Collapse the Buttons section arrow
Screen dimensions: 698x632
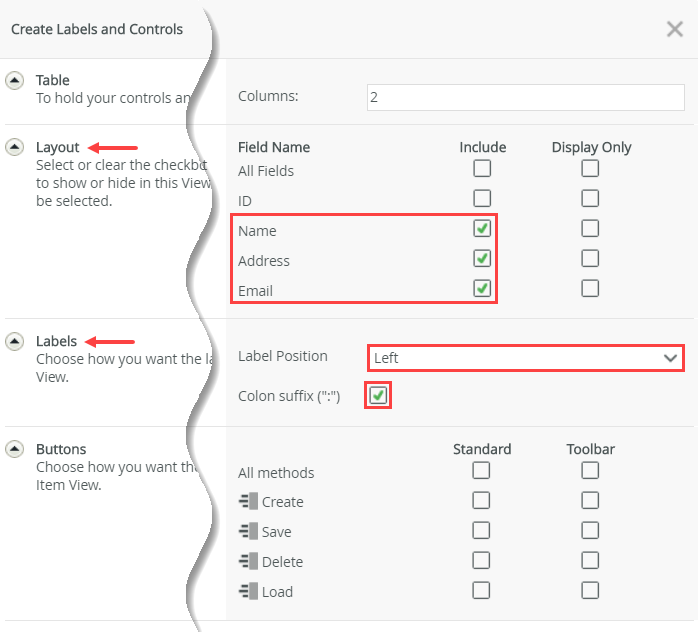[15, 449]
